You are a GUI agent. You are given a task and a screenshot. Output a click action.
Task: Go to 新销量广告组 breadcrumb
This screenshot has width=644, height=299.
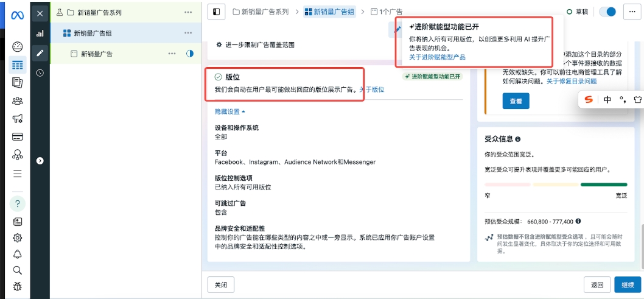pyautogui.click(x=330, y=12)
